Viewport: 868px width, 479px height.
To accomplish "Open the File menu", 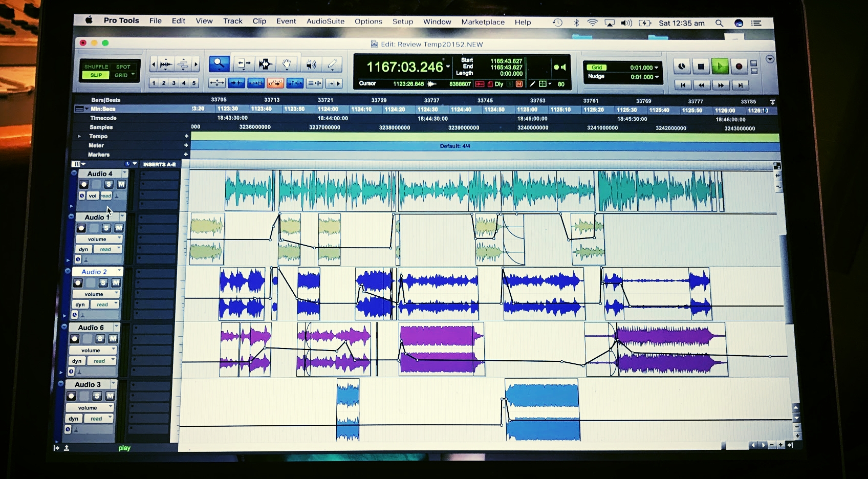I will (156, 21).
